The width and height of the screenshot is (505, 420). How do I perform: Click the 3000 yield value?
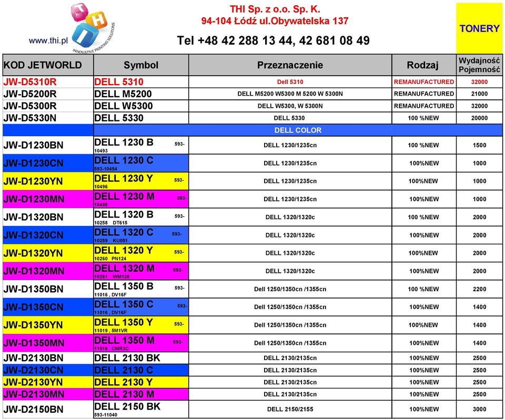479,409
